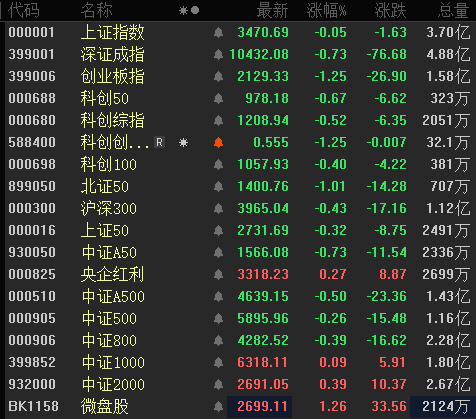Select the 央企红利 name cell
This screenshot has height=419, width=476.
pos(113,275)
